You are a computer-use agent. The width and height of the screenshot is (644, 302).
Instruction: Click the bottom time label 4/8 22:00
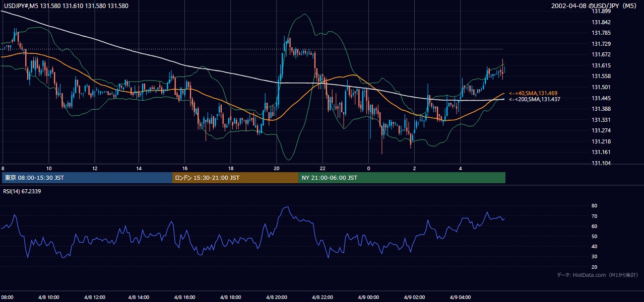[321, 297]
